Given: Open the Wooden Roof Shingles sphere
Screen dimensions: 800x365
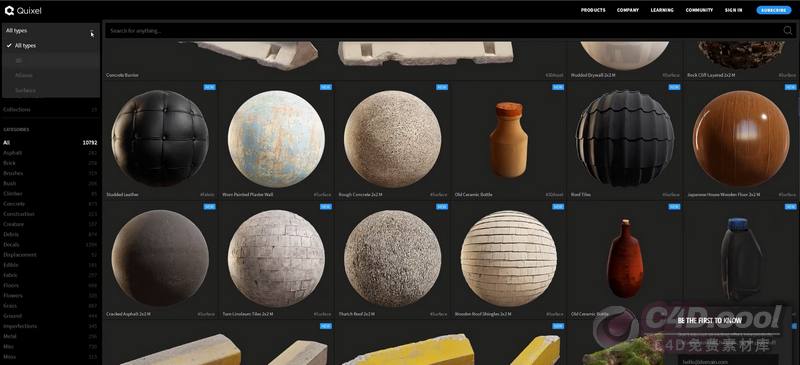Looking at the screenshot, I should pos(509,258).
